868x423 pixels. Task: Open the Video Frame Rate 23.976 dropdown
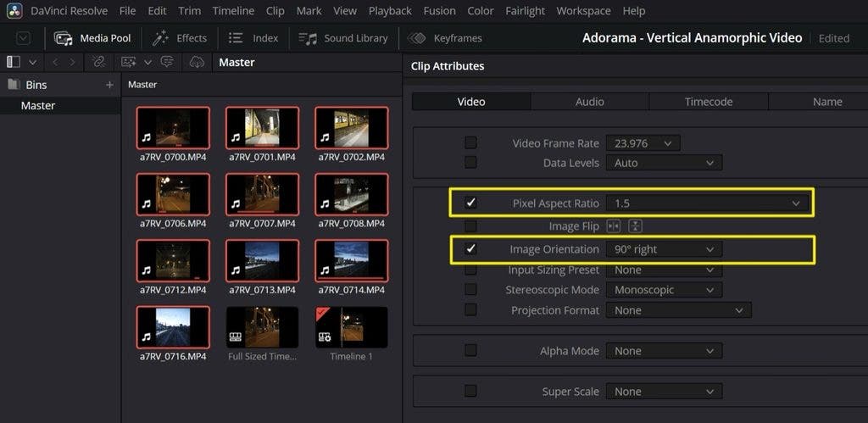[x=643, y=143]
